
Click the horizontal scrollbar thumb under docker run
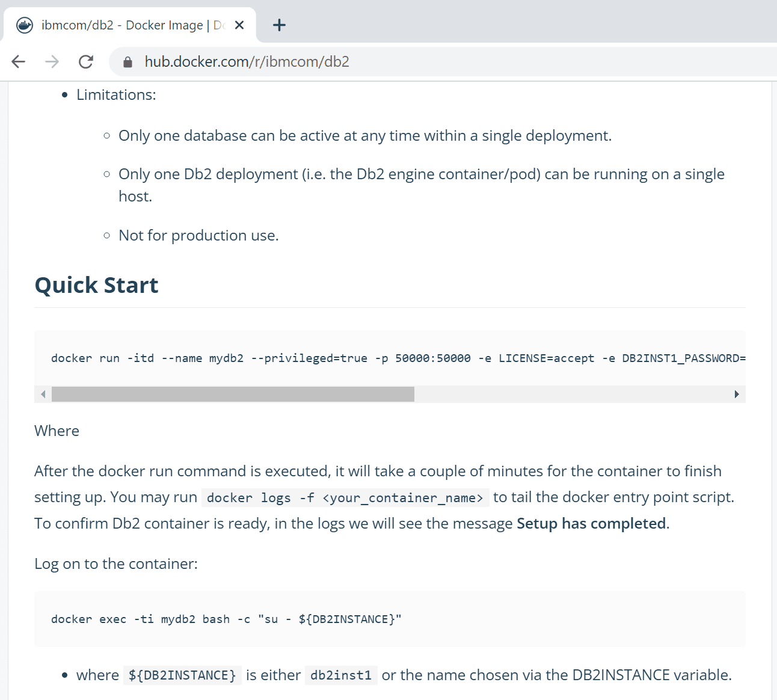233,395
